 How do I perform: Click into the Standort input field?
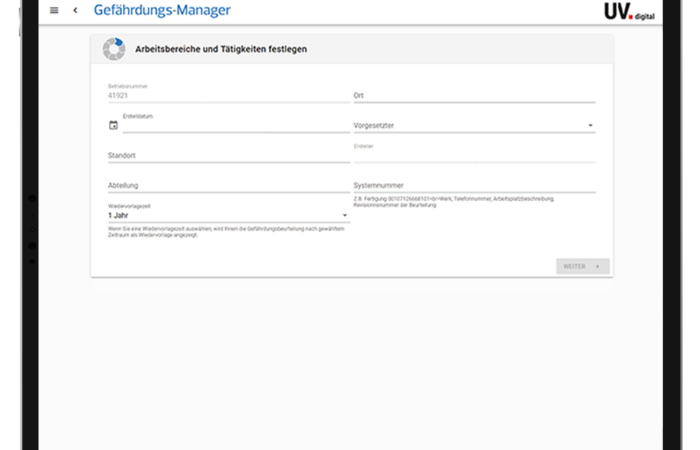(x=229, y=155)
